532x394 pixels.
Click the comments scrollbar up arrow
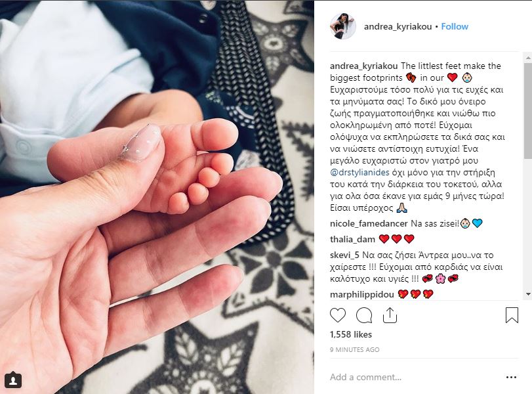[528, 58]
